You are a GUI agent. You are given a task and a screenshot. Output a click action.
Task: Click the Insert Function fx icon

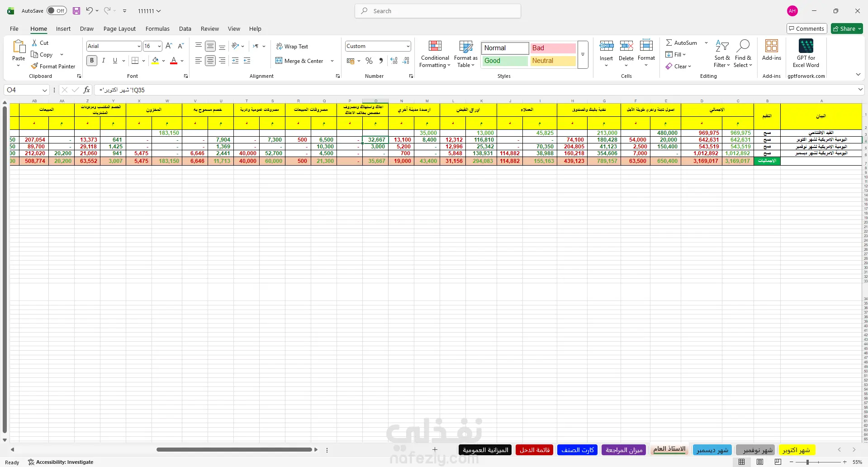[86, 90]
